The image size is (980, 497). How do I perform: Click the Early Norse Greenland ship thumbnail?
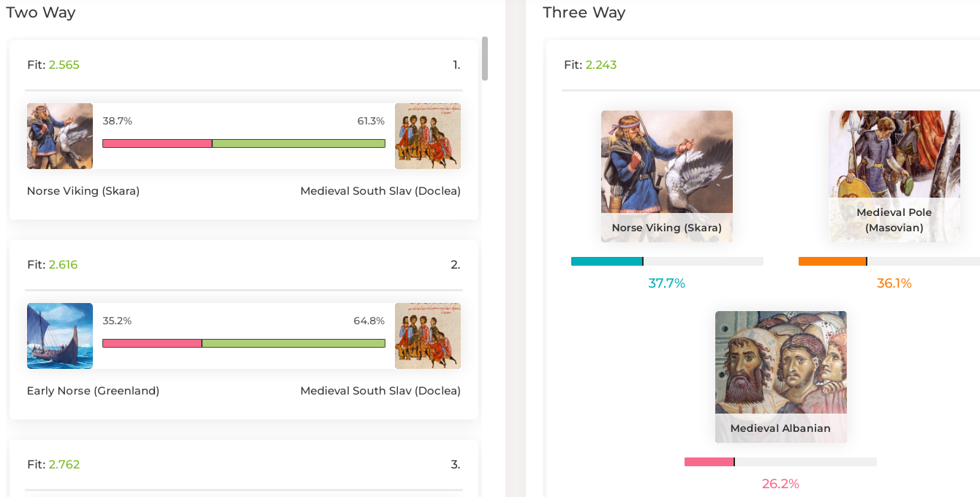click(60, 336)
